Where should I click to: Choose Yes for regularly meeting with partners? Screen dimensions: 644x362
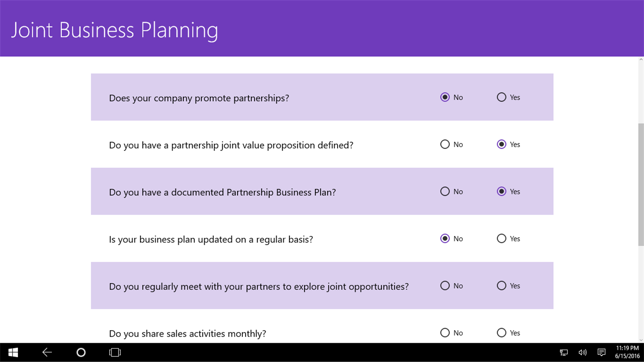(x=501, y=286)
